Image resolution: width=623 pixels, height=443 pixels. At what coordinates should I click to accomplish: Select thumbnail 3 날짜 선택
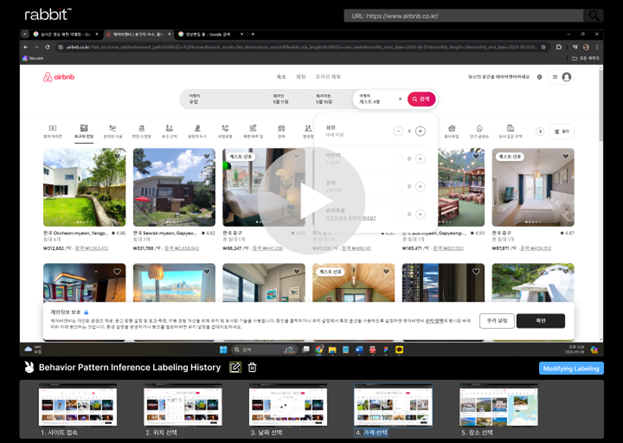(288, 409)
